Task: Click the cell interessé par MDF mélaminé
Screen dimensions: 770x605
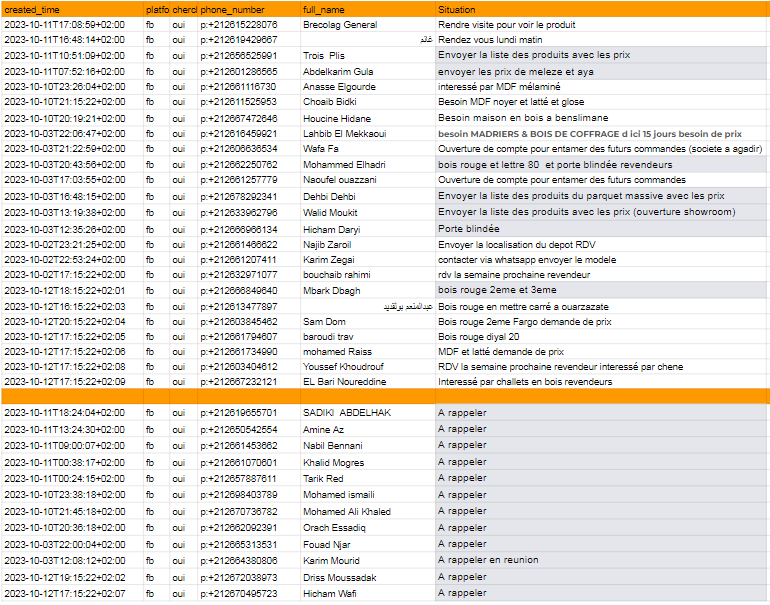Action: coord(602,87)
